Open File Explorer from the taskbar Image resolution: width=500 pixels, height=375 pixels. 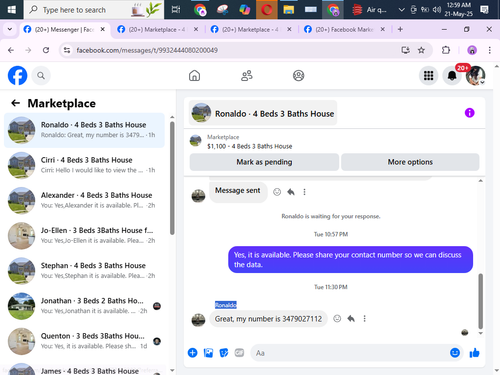[288, 9]
